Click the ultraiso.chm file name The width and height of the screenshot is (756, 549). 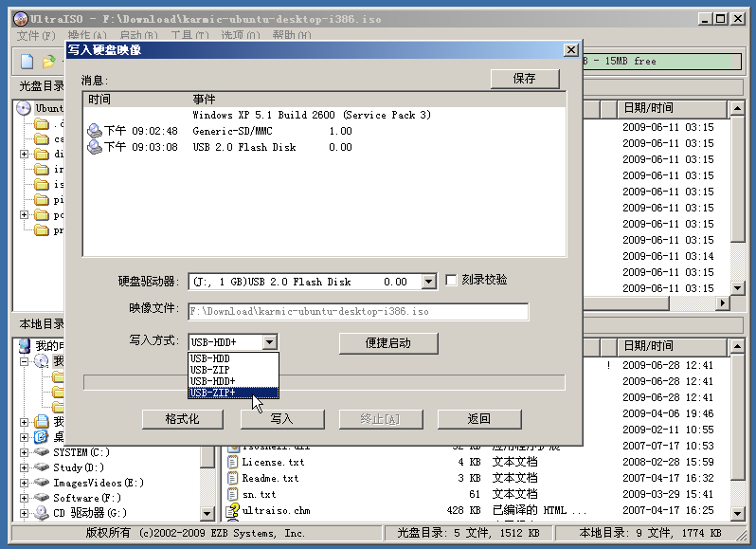pyautogui.click(x=277, y=510)
